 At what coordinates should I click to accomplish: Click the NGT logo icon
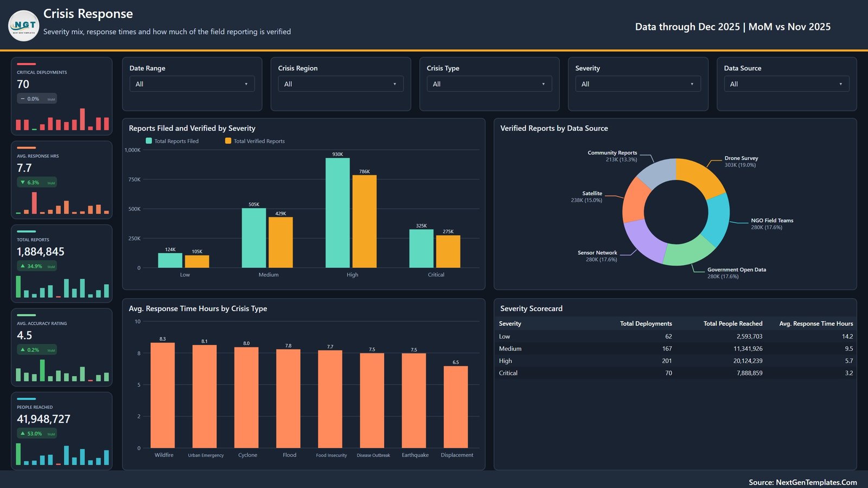(x=24, y=25)
